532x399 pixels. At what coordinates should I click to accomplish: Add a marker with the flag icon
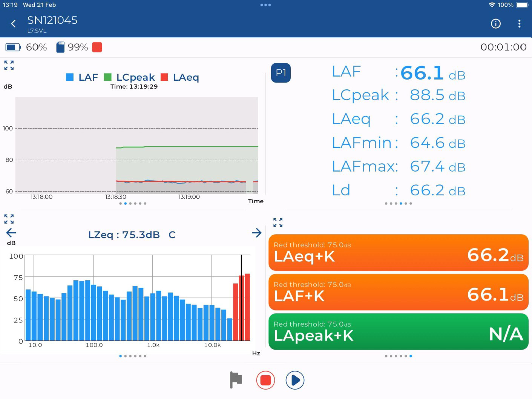(x=236, y=380)
